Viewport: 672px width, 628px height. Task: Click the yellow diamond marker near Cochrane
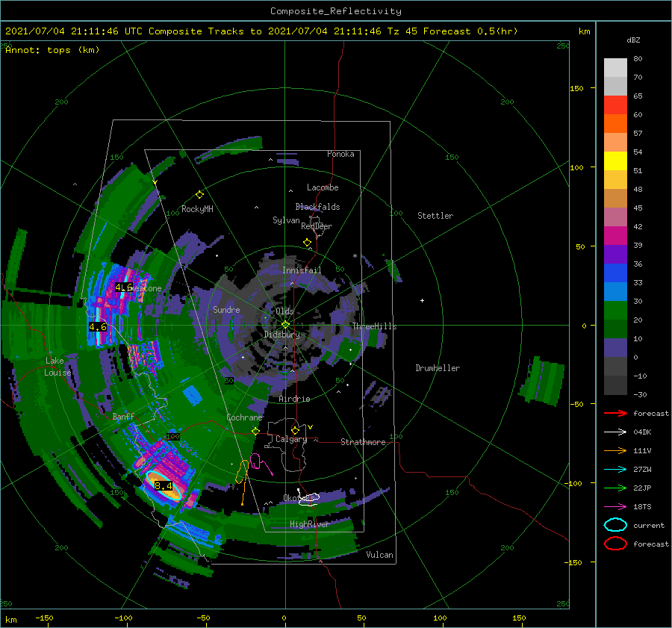coord(255,431)
